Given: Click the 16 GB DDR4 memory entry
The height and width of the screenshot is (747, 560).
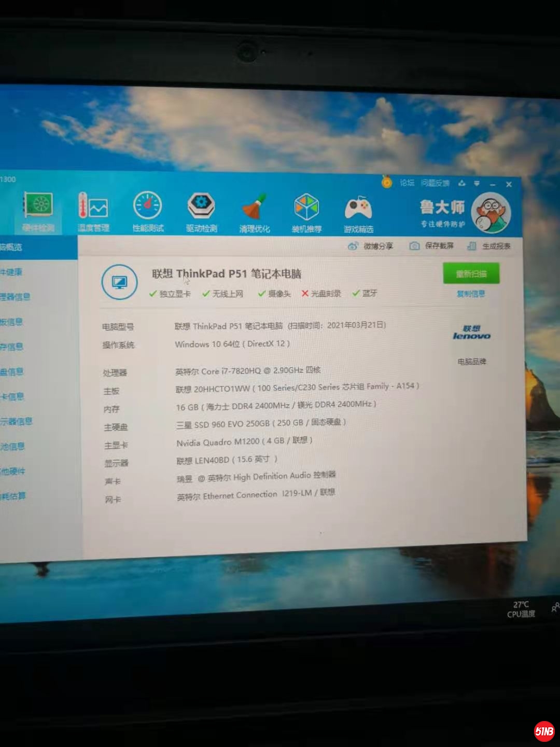Looking at the screenshot, I should pos(276,406).
